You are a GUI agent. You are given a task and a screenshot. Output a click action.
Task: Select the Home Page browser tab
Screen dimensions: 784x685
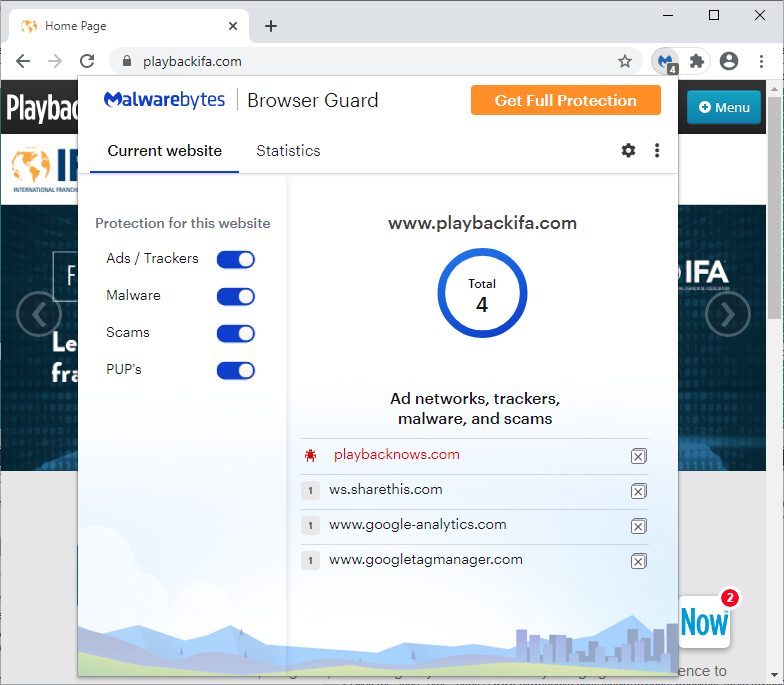pyautogui.click(x=128, y=26)
